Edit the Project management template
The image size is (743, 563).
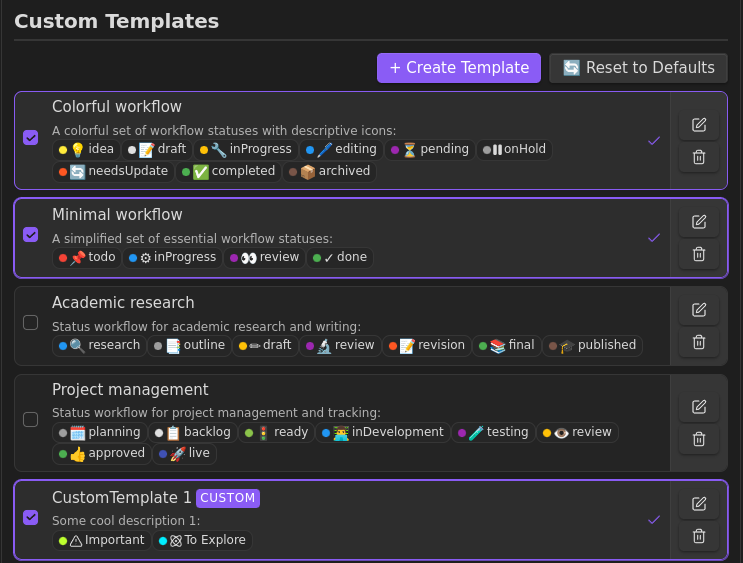pos(699,407)
